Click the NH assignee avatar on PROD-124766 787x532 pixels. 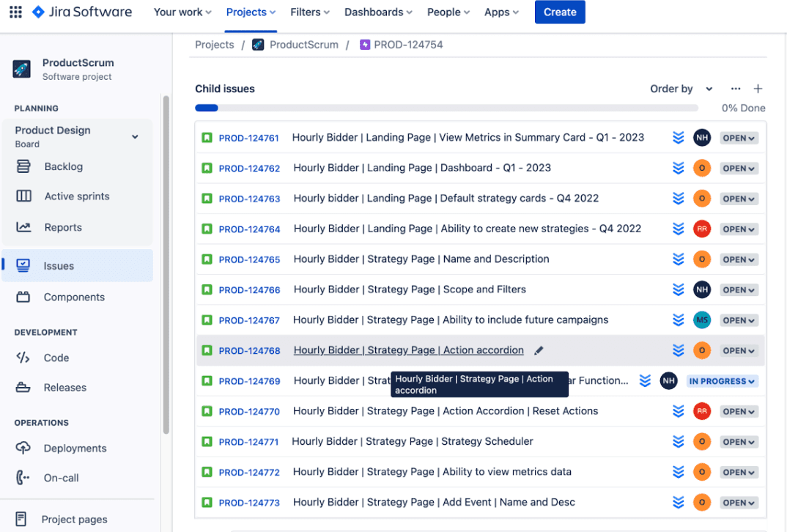pyautogui.click(x=702, y=289)
